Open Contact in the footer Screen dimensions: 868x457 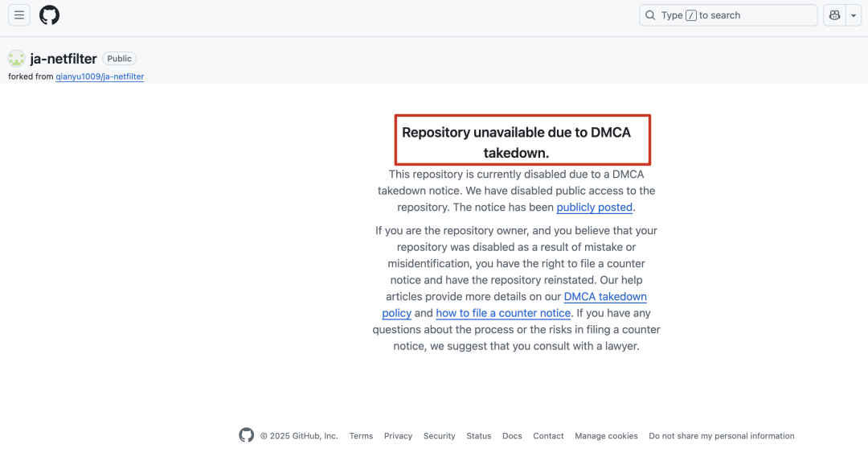548,436
